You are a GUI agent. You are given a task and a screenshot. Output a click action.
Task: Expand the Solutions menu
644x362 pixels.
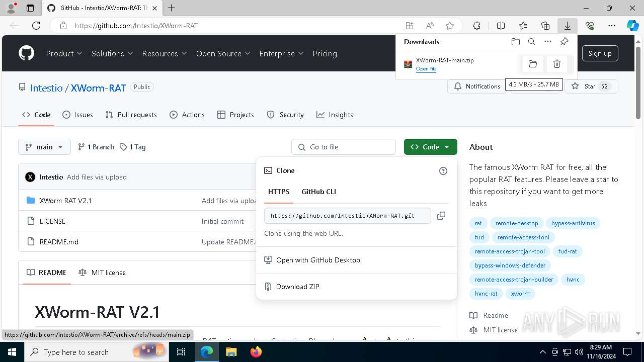tap(112, 53)
